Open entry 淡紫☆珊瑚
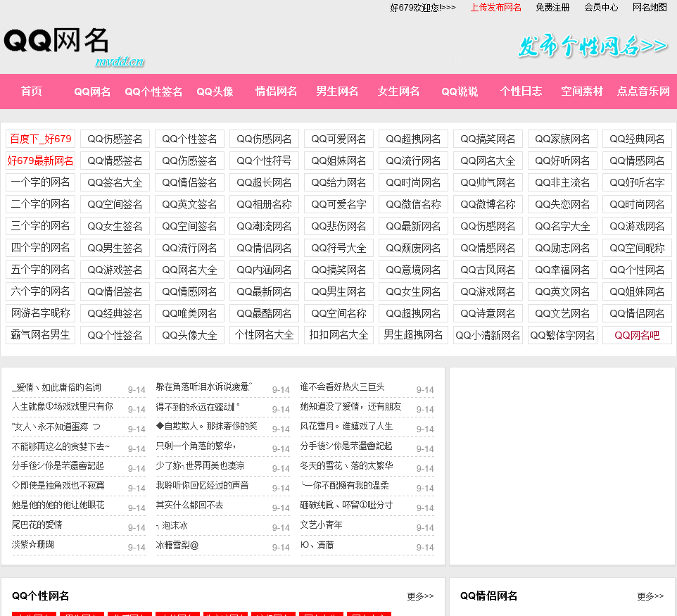The image size is (677, 616). point(33,544)
